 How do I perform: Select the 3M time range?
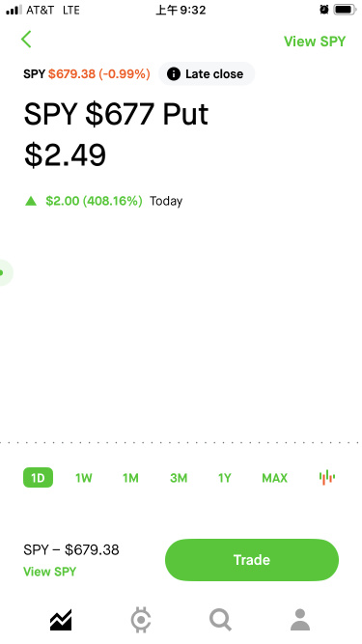coord(179,478)
